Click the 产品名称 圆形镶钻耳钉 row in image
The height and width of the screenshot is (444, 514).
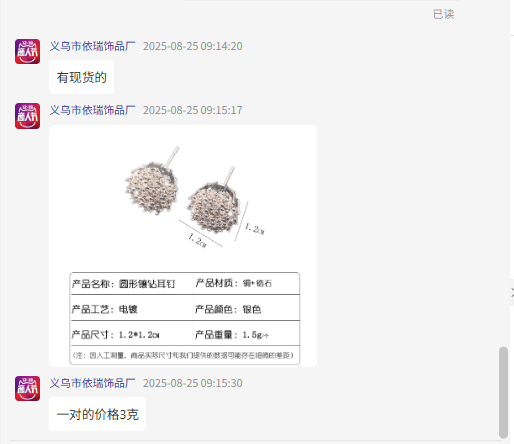click(131, 284)
